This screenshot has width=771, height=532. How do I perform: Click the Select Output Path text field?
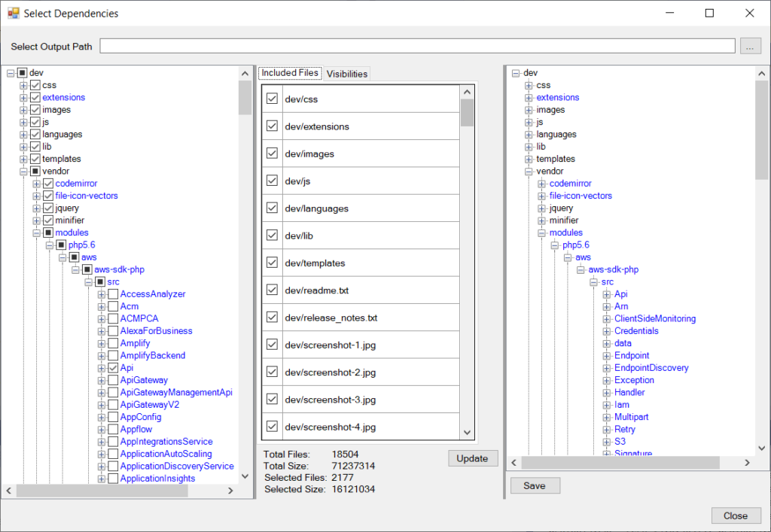pos(417,46)
